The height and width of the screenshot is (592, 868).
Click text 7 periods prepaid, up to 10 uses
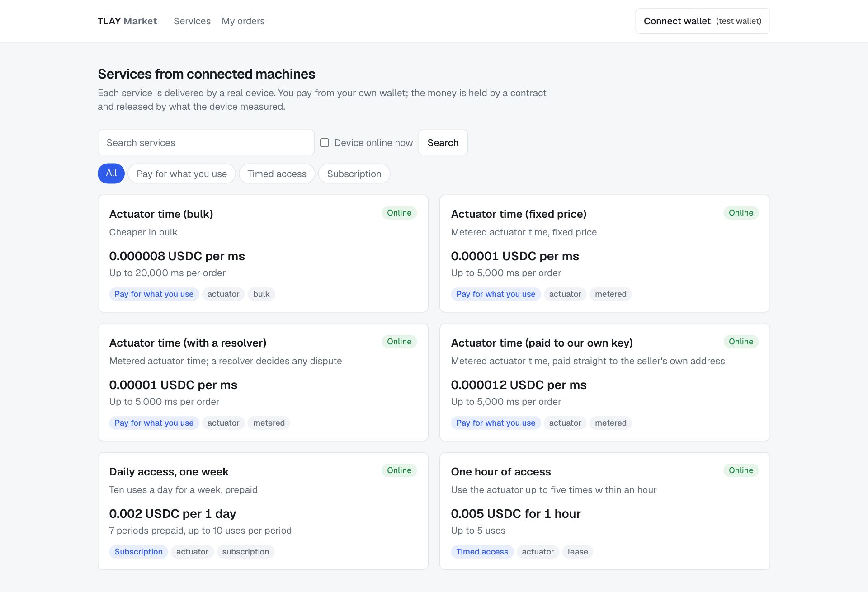click(x=200, y=531)
